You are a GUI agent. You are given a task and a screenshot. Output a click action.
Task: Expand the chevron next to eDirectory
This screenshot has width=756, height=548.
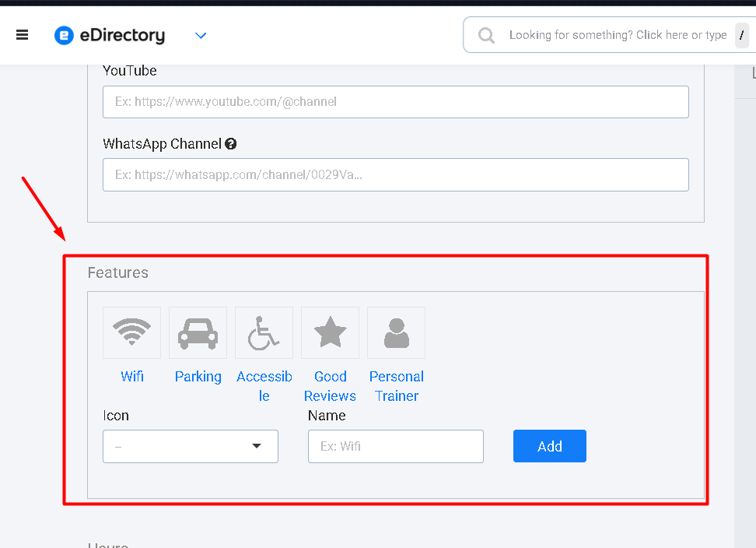click(x=201, y=35)
